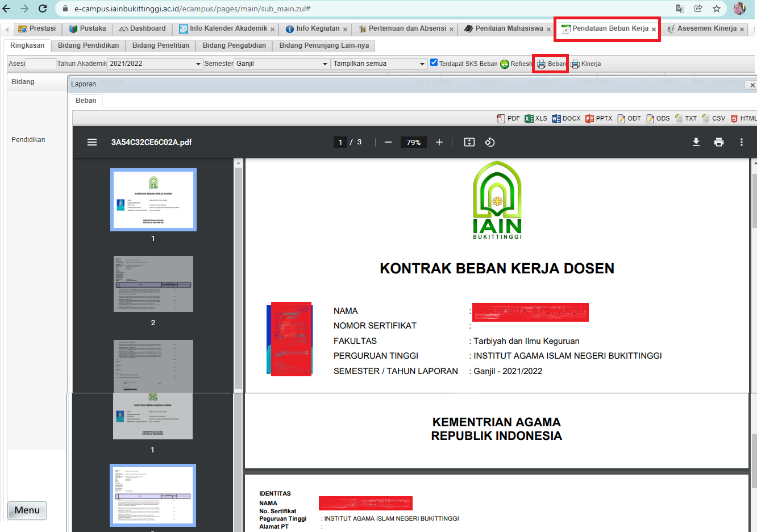Click the Refresh button
Image resolution: width=757 pixels, height=532 pixels.
[x=516, y=64]
